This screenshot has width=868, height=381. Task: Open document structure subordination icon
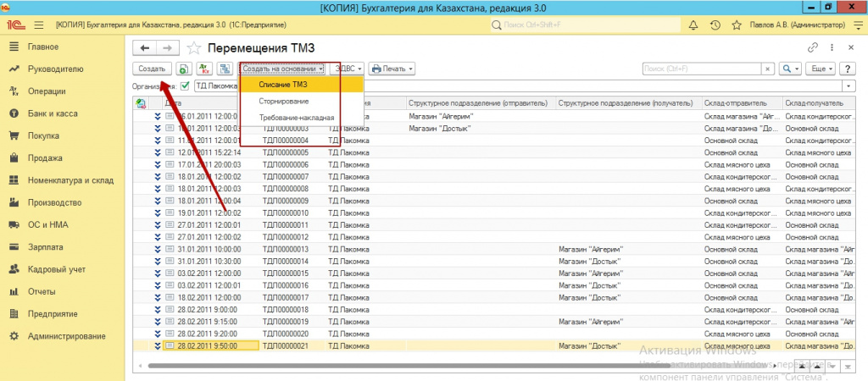225,69
